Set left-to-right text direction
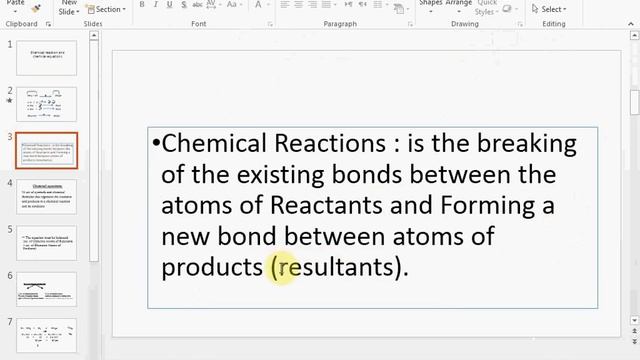Image resolution: width=640 pixels, height=360 pixels. (348, 5)
